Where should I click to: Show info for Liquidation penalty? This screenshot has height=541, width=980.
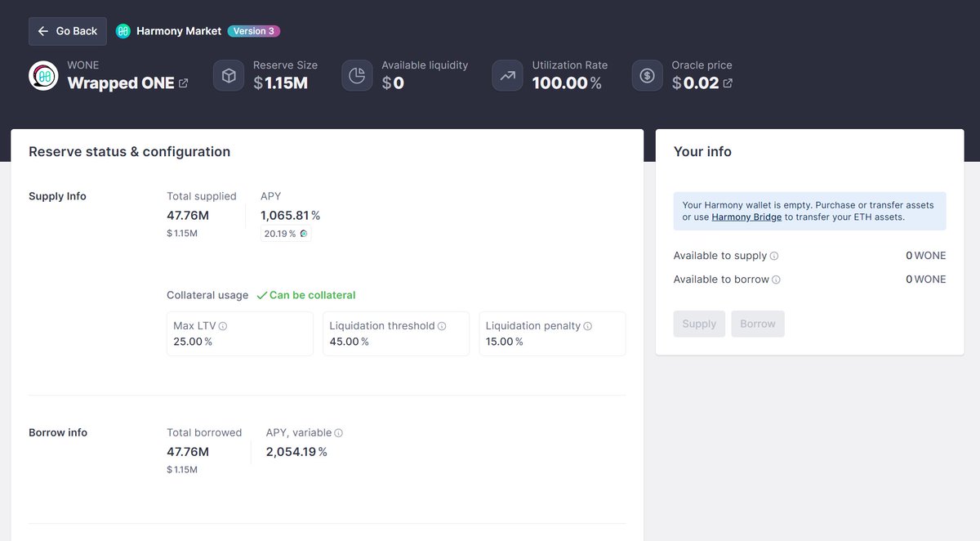pos(588,326)
